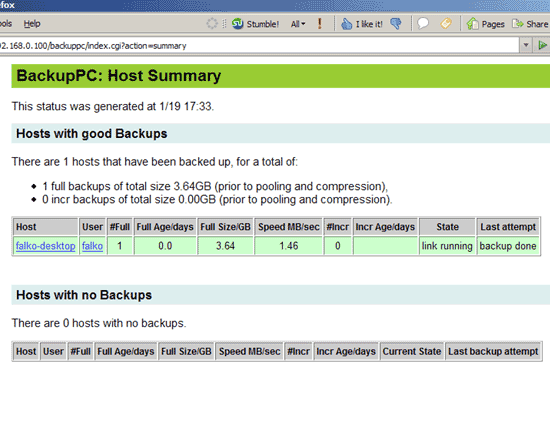Image resolution: width=550 pixels, height=429 pixels.
Task: Click the backup done cell
Action: pyautogui.click(x=508, y=246)
